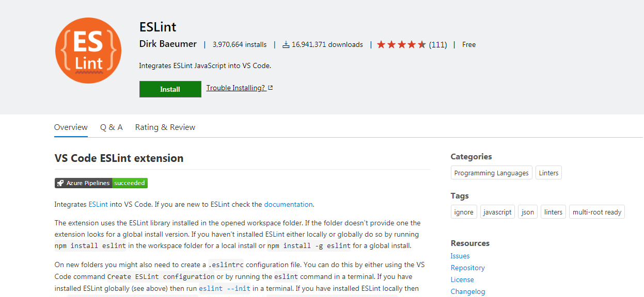Follow the documentation link in description

288,204
